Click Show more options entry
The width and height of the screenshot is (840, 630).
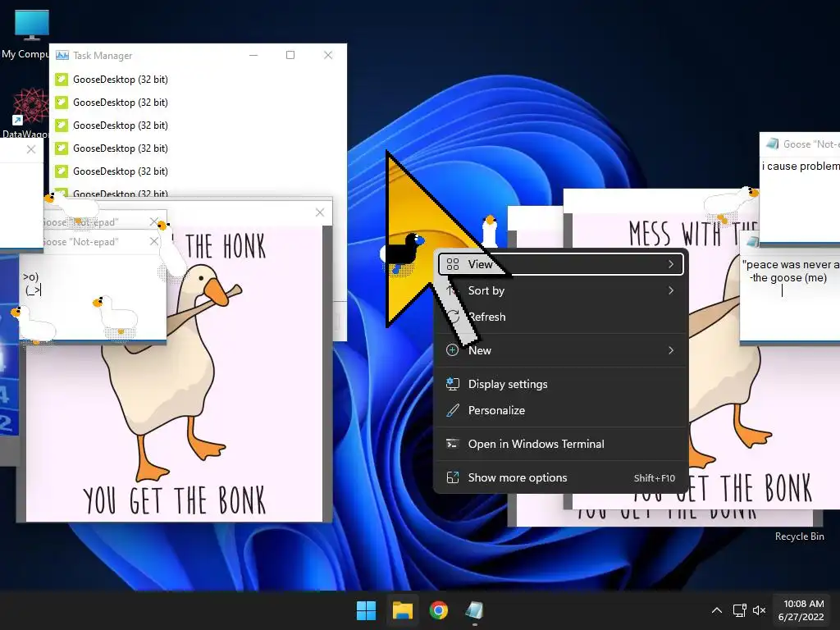561,478
